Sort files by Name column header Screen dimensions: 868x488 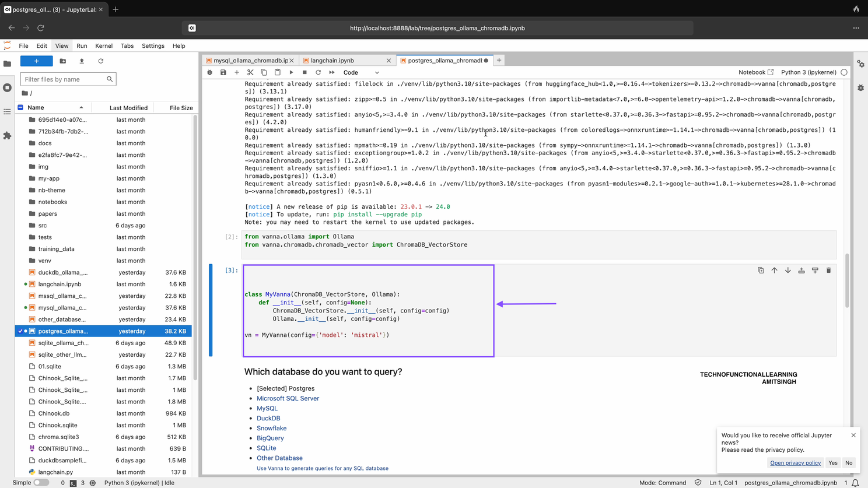[36, 107]
